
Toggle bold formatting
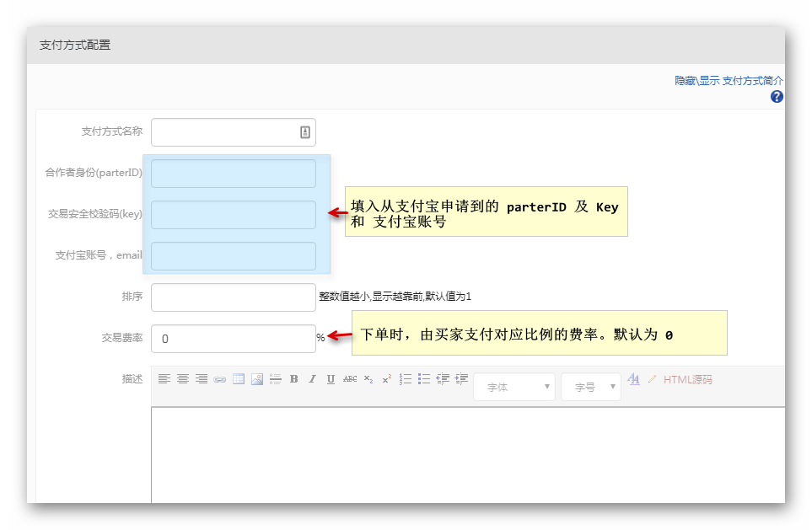pyautogui.click(x=293, y=379)
